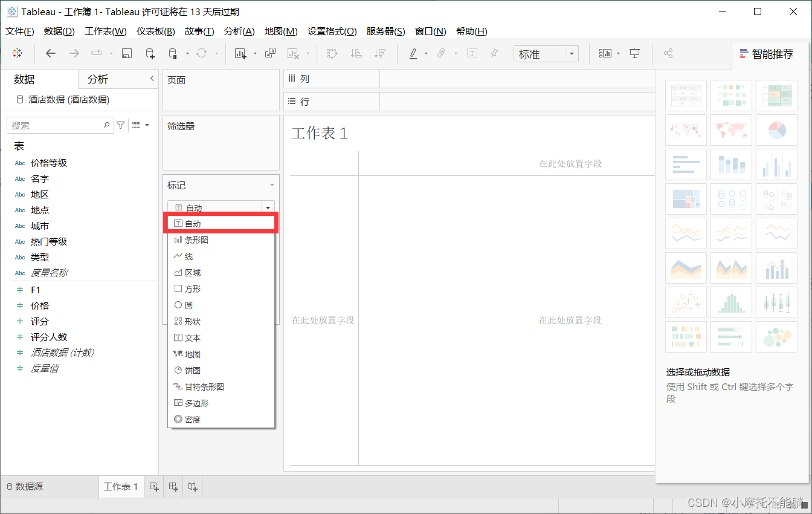812x514 pixels.
Task: Open the 仪表板(B) menu
Action: click(x=155, y=31)
